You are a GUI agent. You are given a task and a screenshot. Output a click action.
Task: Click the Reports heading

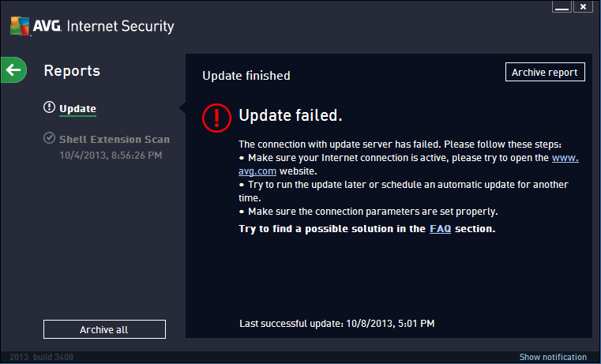pyautogui.click(x=72, y=71)
